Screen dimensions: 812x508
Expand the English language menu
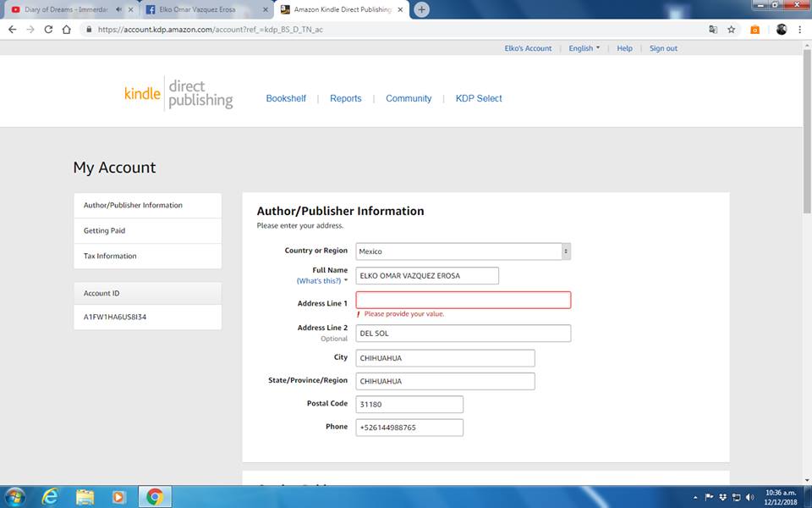pyautogui.click(x=584, y=48)
